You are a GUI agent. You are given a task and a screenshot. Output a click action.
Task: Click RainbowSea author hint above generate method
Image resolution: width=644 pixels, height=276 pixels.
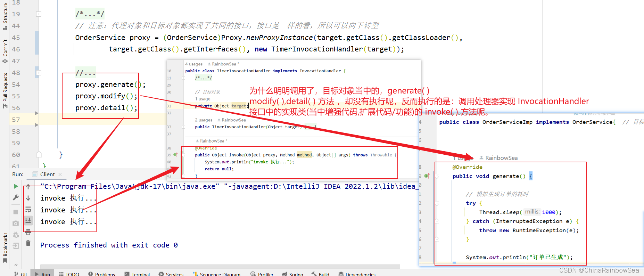[498, 158]
